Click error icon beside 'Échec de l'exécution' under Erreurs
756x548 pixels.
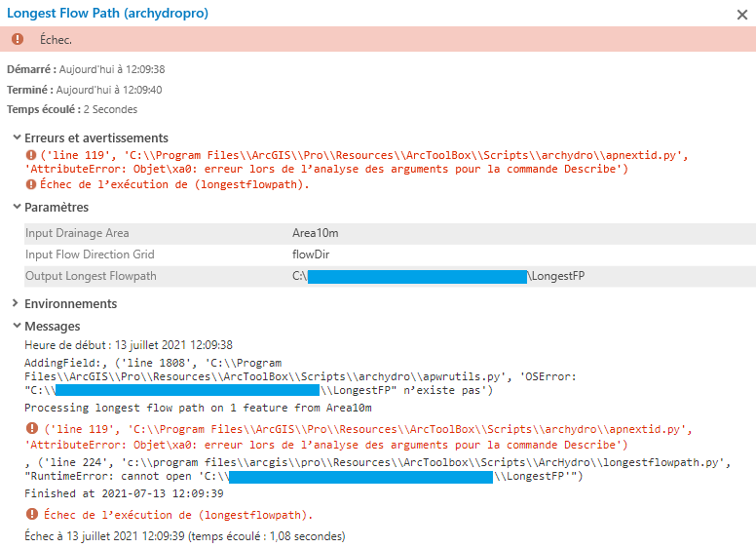[x=31, y=184]
